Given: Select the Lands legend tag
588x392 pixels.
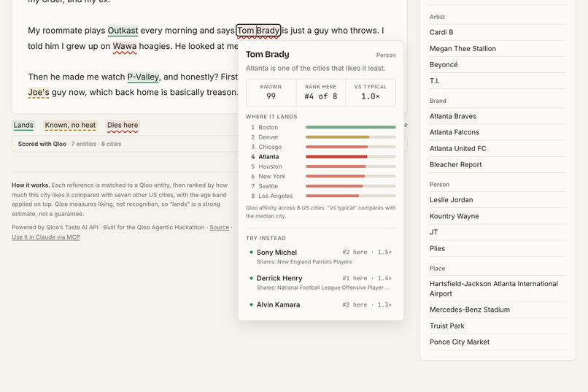Looking at the screenshot, I should point(23,126).
